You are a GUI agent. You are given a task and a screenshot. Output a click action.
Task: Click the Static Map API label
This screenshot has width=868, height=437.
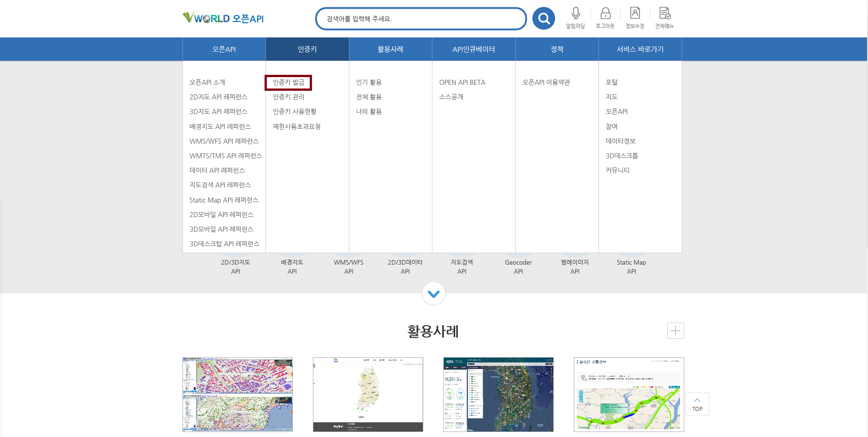tap(631, 267)
